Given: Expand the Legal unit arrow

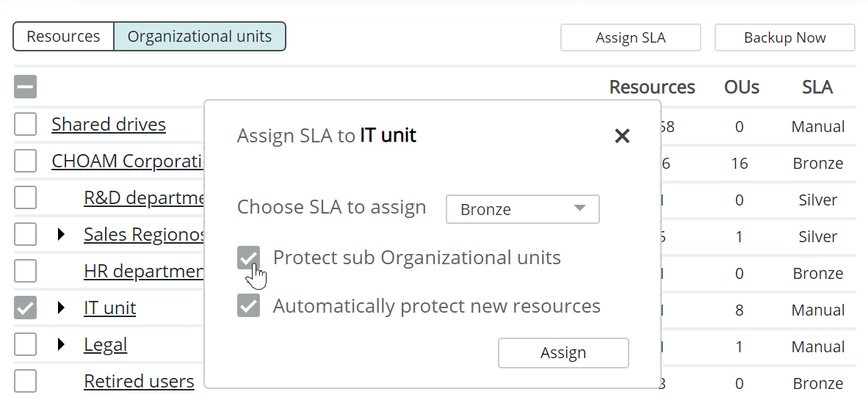Looking at the screenshot, I should click(62, 345).
